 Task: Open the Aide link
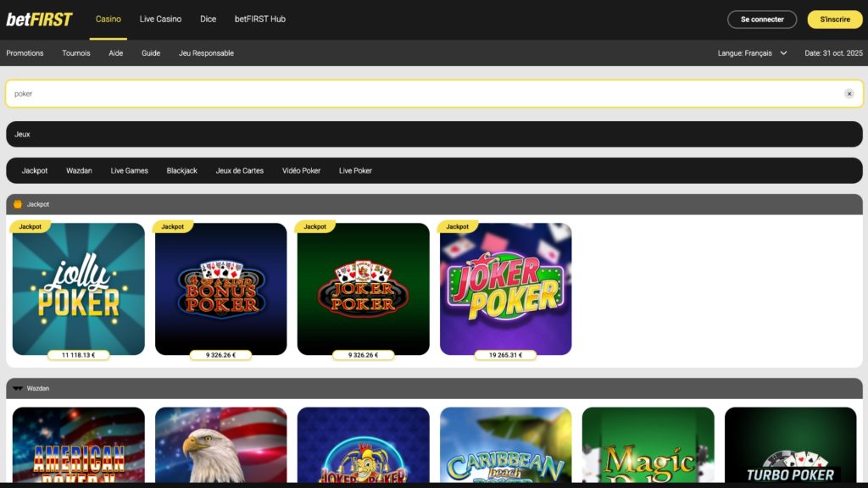[116, 53]
